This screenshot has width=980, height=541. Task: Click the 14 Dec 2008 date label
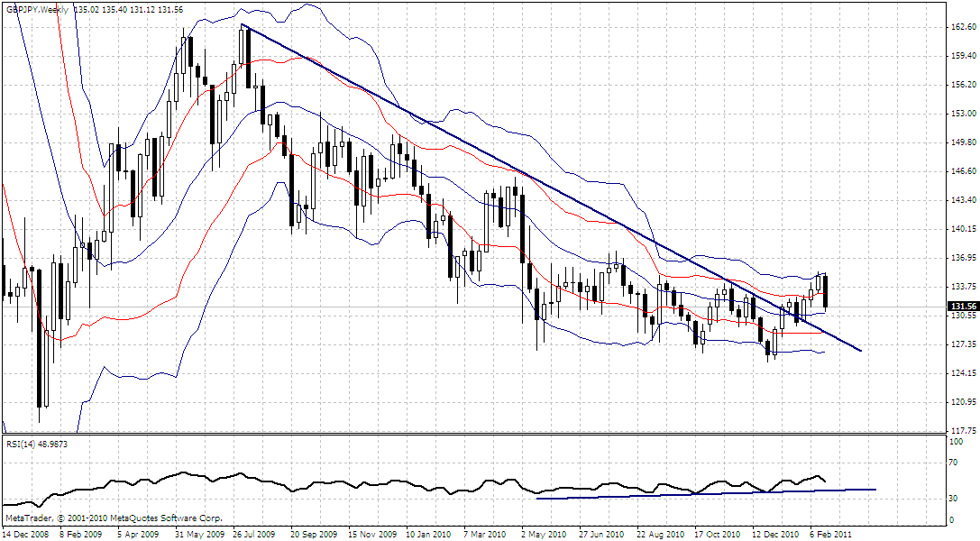(25, 534)
